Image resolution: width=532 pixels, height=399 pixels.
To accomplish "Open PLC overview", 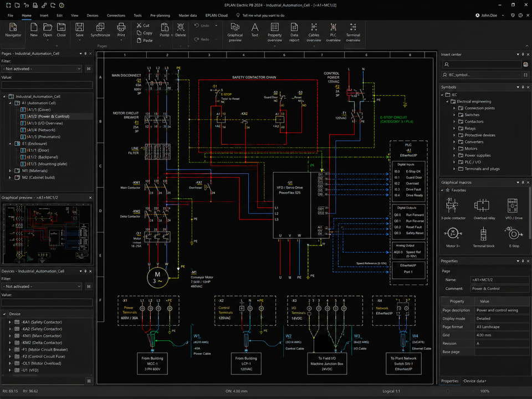I will pyautogui.click(x=333, y=32).
